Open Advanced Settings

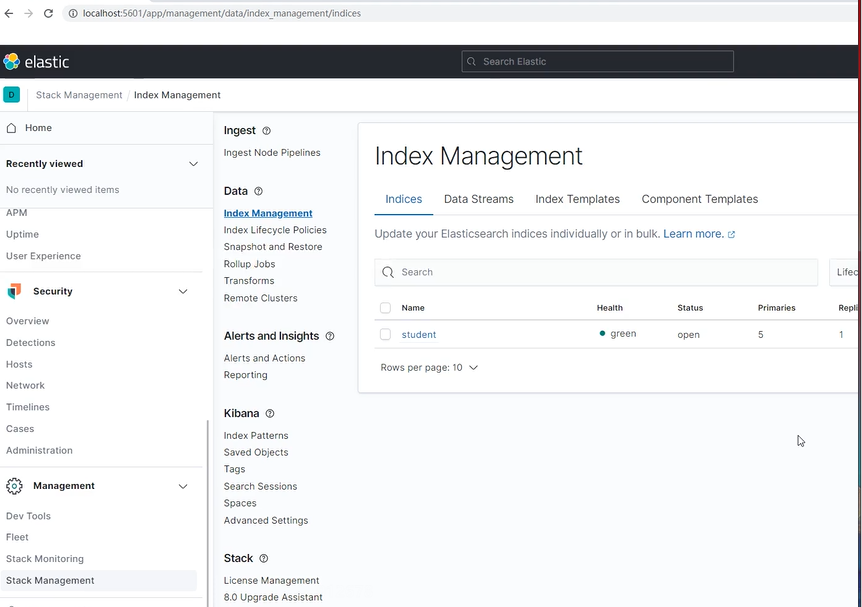[x=266, y=521]
